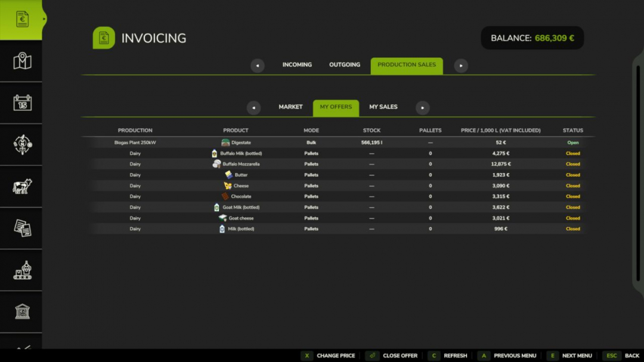Open the production chains sidebar icon
This screenshot has width=644, height=362.
pos(22,270)
